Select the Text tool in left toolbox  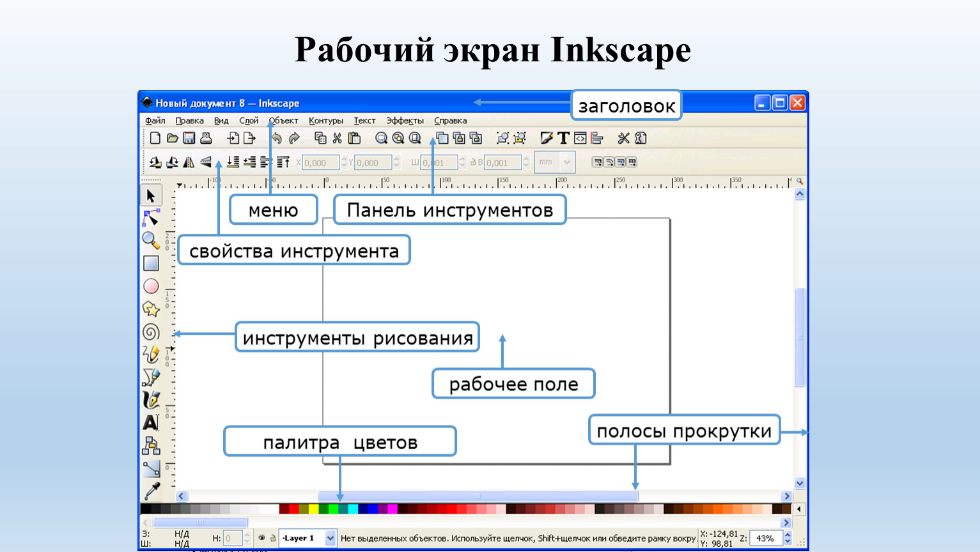(x=151, y=422)
